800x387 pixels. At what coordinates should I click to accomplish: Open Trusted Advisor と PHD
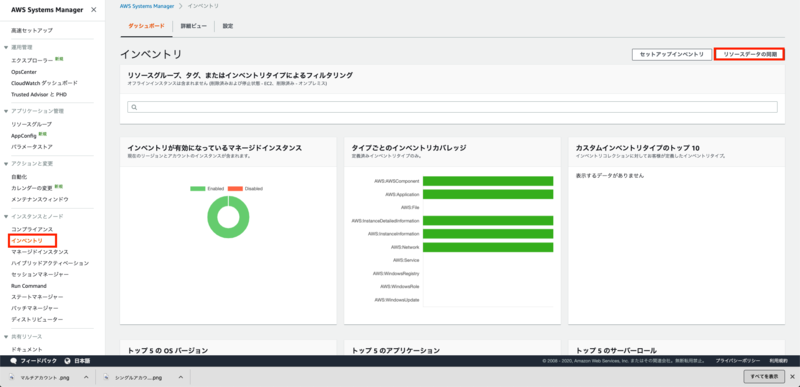click(39, 94)
